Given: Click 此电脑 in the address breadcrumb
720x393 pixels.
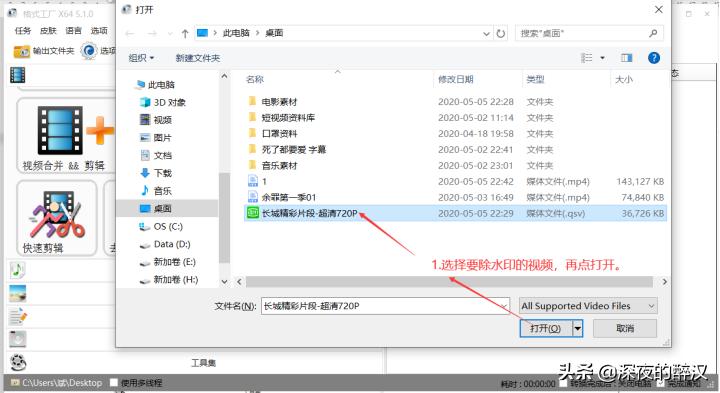Looking at the screenshot, I should coord(236,33).
